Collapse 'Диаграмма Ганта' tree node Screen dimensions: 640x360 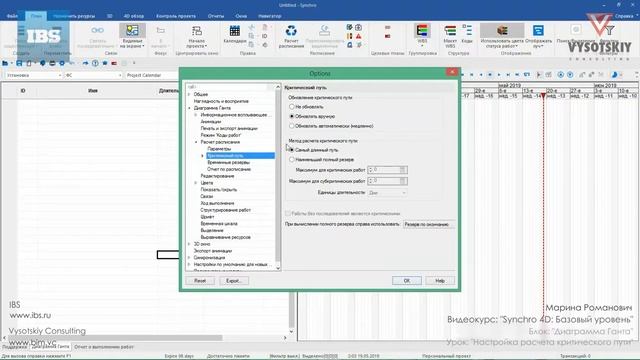click(189, 108)
